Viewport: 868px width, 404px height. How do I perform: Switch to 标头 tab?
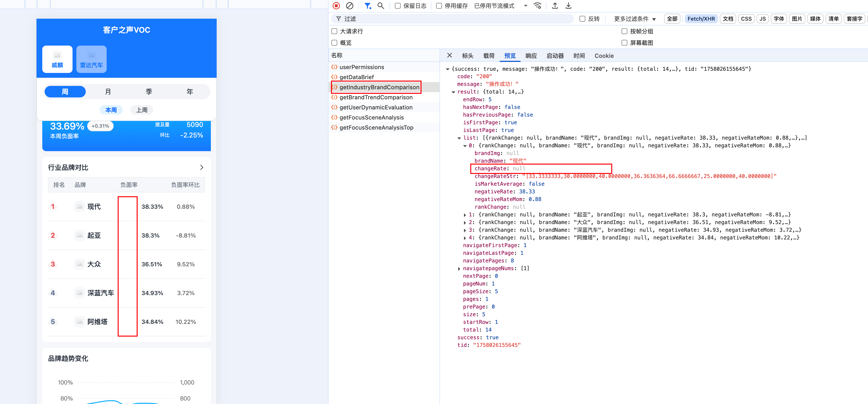pos(468,56)
